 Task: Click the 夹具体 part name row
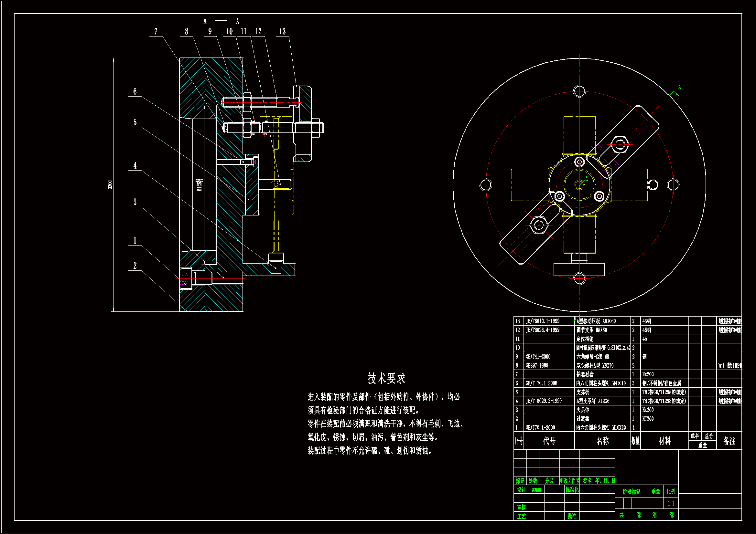point(583,410)
